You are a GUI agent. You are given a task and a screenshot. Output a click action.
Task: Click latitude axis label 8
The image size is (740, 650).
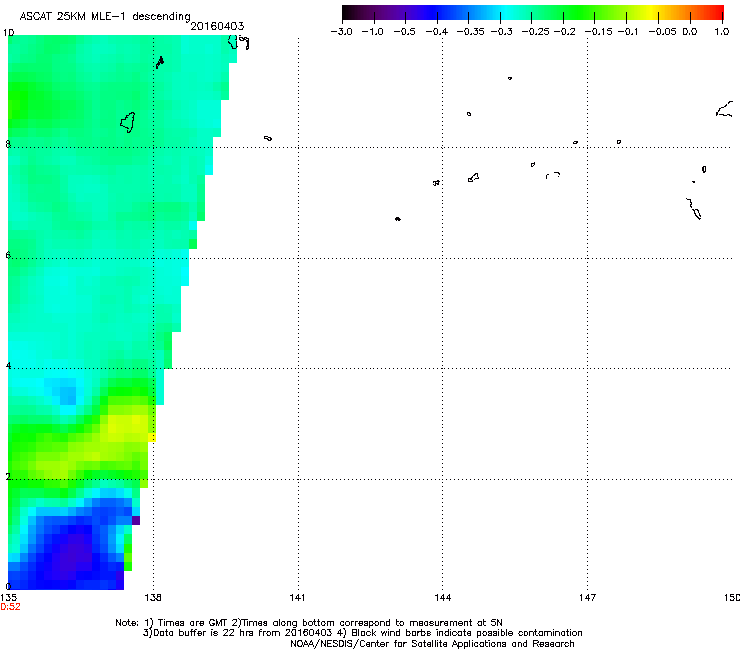click(x=8, y=144)
